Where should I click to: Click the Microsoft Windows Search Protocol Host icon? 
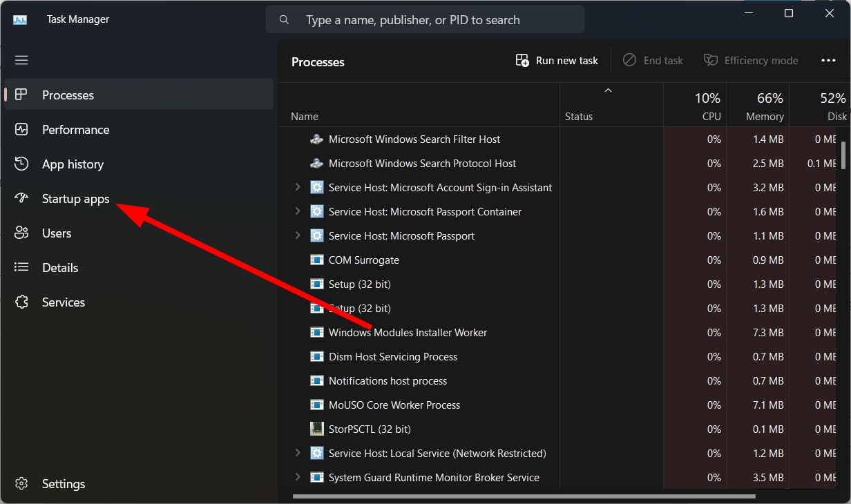click(316, 164)
